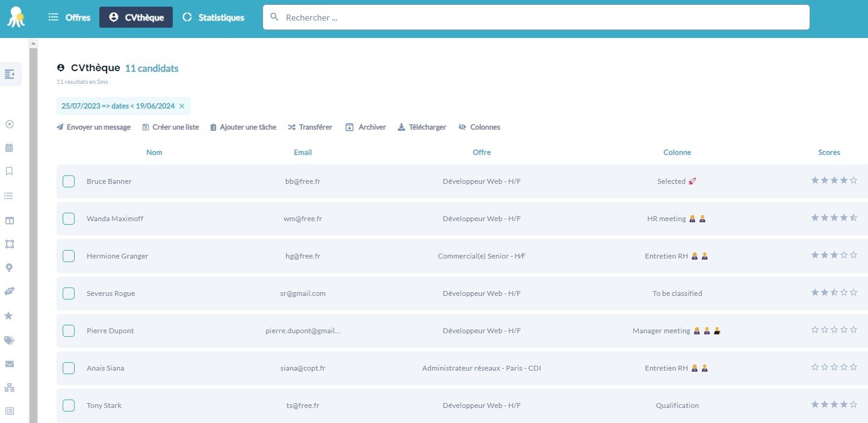
Task: Click Télécharger in the toolbar
Action: point(422,127)
